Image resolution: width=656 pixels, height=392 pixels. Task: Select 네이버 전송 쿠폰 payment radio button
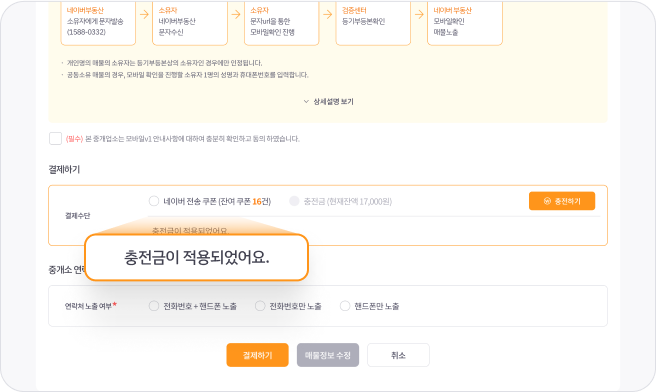[154, 201]
